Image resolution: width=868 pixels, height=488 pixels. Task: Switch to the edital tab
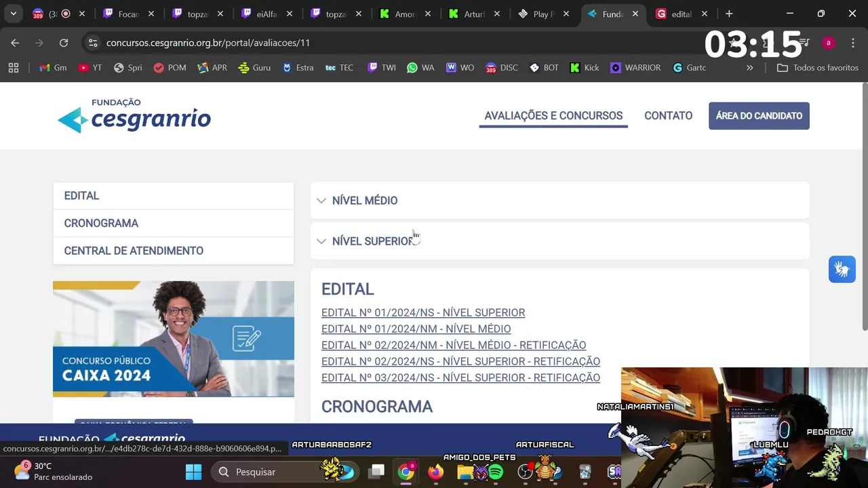click(682, 14)
